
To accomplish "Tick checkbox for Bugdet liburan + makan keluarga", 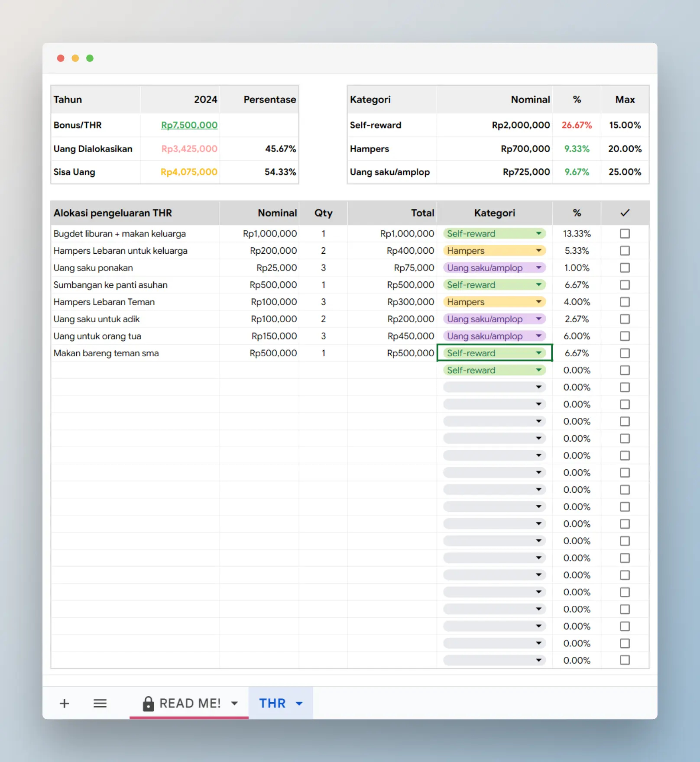I will pyautogui.click(x=625, y=234).
